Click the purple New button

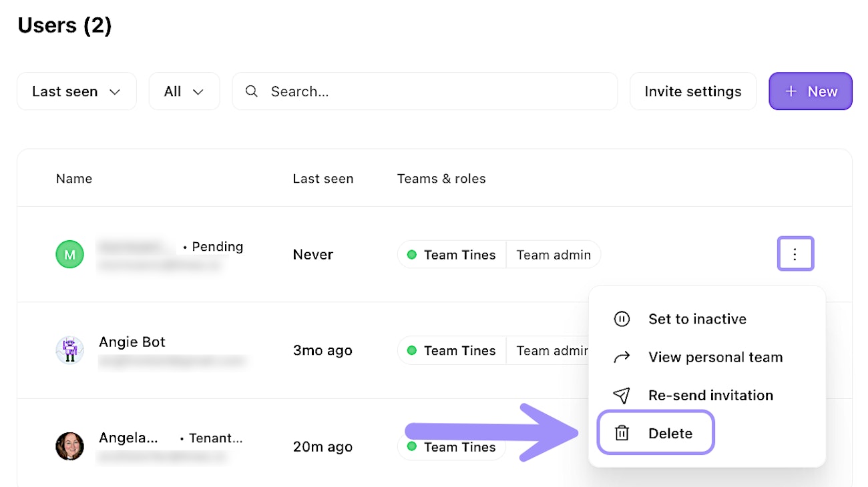pos(810,91)
